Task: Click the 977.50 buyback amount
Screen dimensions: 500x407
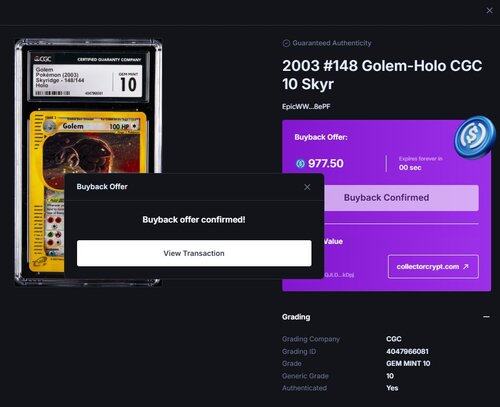Action: click(x=326, y=164)
